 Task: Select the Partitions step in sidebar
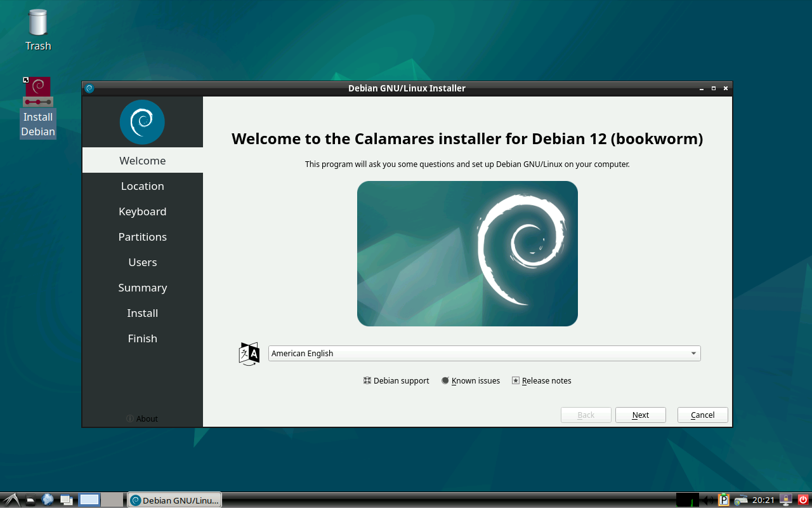coord(142,237)
